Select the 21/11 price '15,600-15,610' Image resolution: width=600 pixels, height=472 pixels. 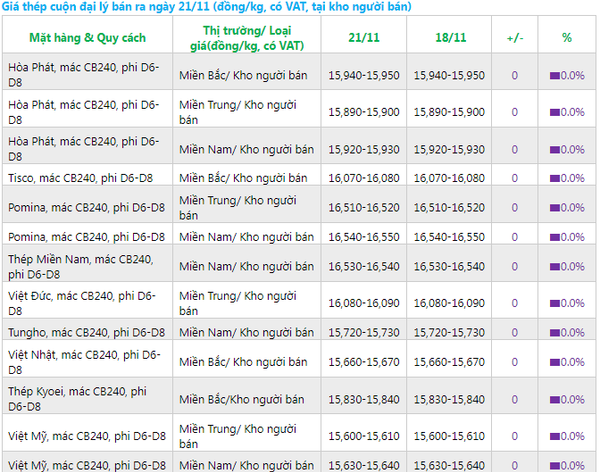point(364,436)
